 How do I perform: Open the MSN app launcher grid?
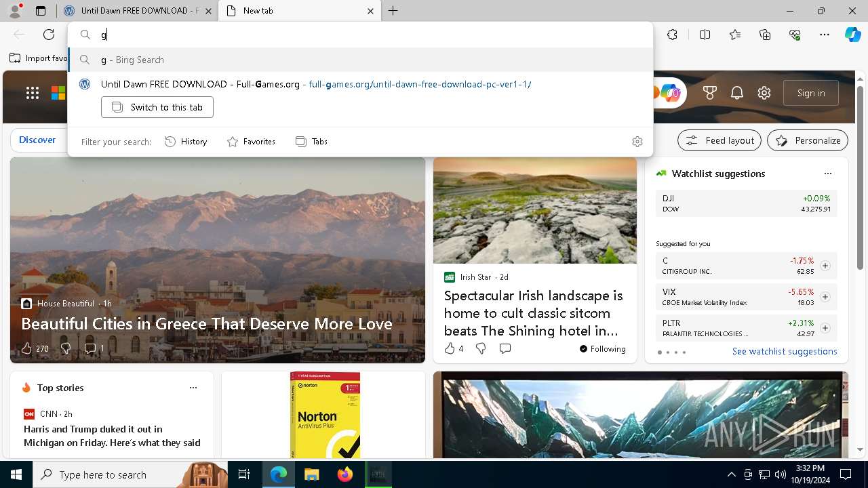pos(33,93)
